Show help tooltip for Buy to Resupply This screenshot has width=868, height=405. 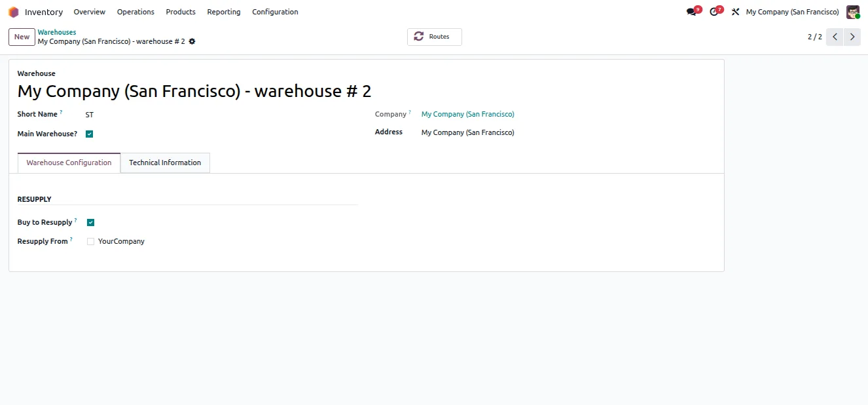coord(76,220)
